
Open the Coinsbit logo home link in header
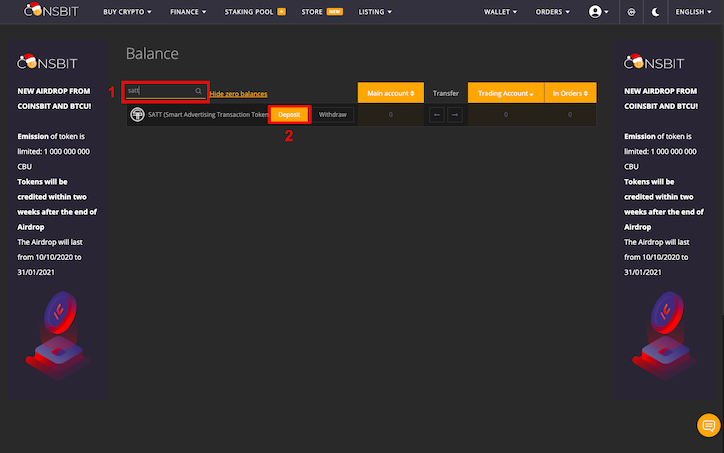point(51,10)
